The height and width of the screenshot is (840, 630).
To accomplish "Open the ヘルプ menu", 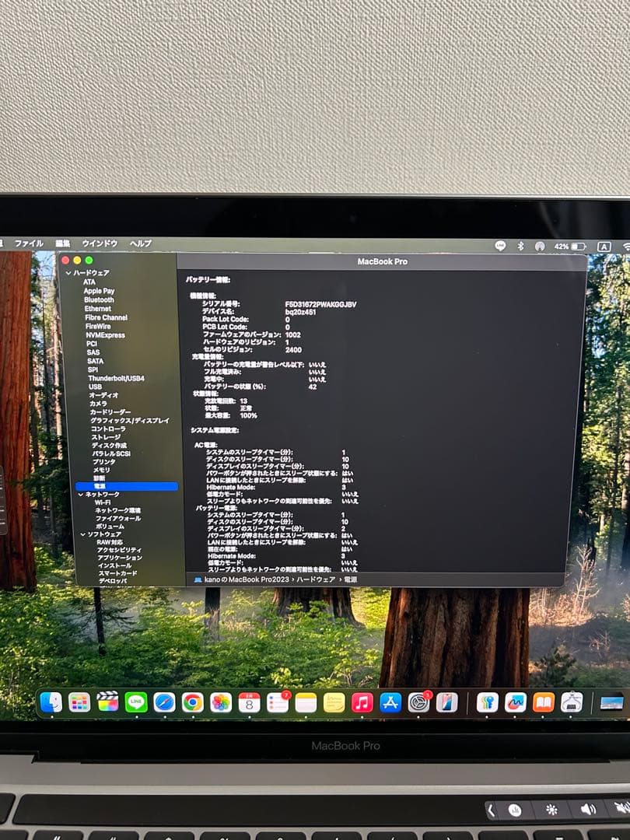I will tap(138, 243).
